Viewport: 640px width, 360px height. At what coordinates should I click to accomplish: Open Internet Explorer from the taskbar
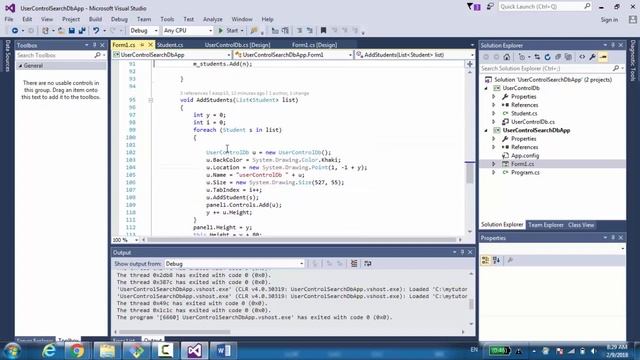[x=49, y=351]
